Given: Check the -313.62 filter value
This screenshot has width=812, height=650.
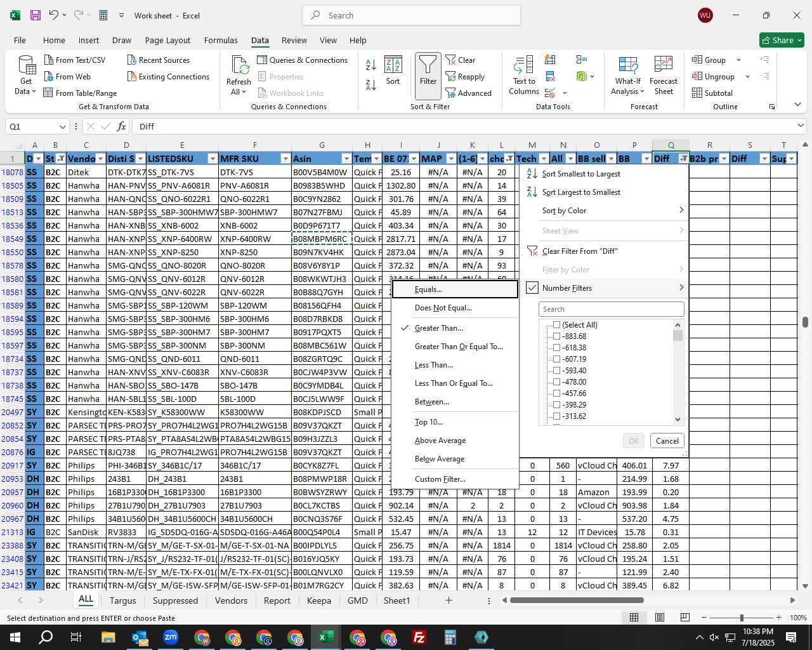Looking at the screenshot, I should pyautogui.click(x=557, y=416).
